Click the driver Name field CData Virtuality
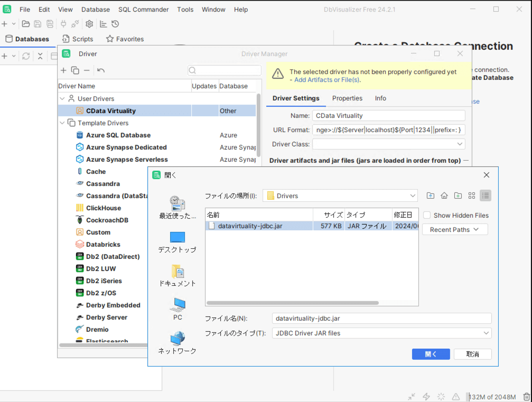Image resolution: width=532 pixels, height=402 pixels. tap(388, 116)
